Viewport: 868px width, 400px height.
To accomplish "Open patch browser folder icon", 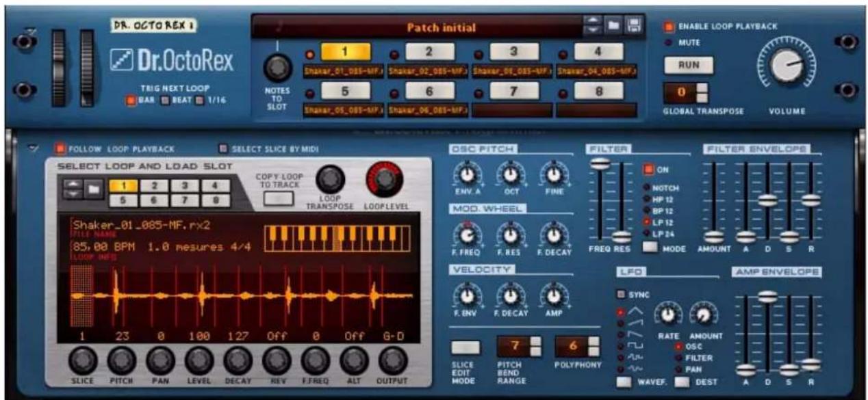I will (x=613, y=26).
